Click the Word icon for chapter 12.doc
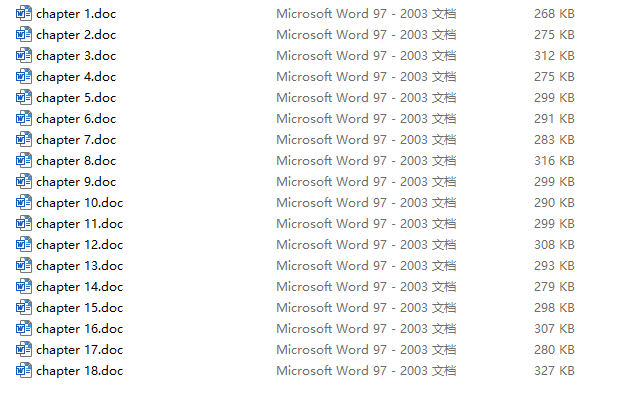This screenshot has height=395, width=631. (x=24, y=245)
